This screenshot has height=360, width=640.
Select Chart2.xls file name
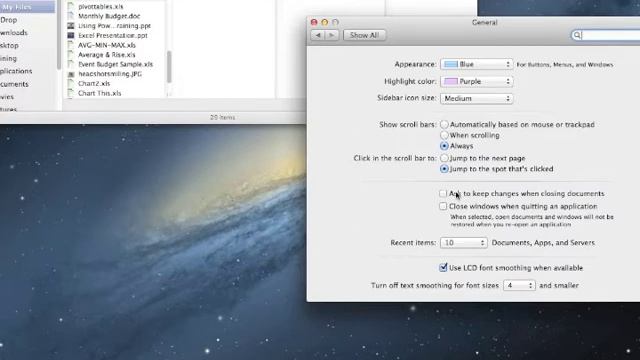[x=94, y=83]
